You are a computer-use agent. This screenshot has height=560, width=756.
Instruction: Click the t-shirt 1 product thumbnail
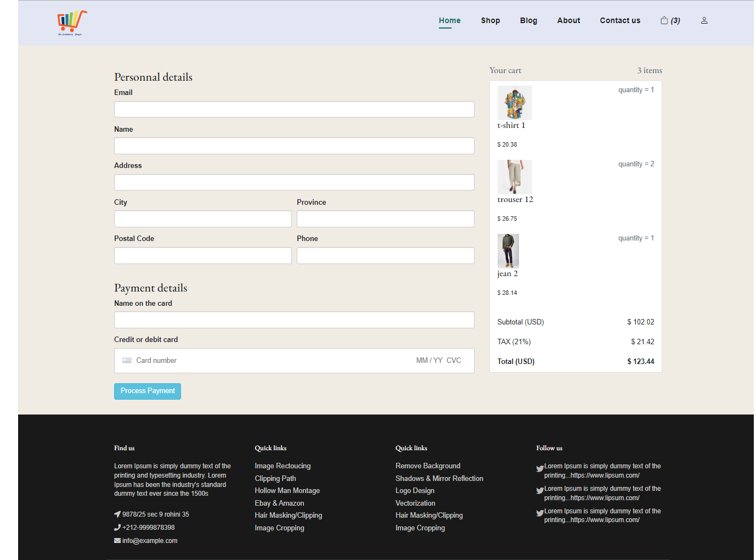tap(514, 103)
